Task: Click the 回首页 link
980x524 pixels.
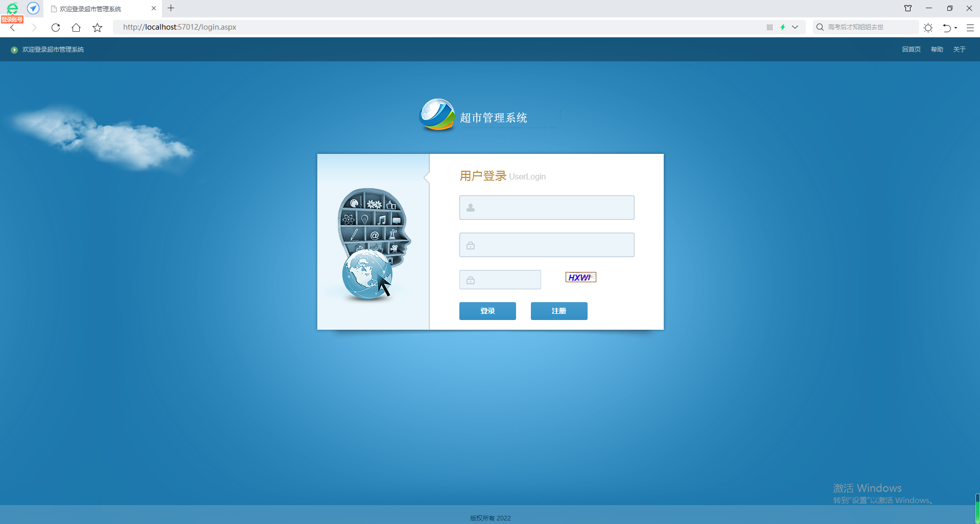Action: click(x=911, y=50)
